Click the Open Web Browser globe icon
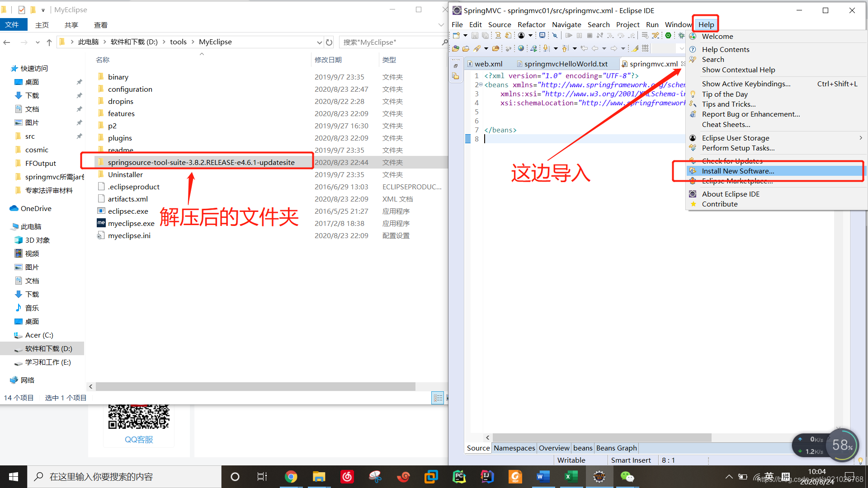868x488 pixels. pyautogui.click(x=521, y=48)
